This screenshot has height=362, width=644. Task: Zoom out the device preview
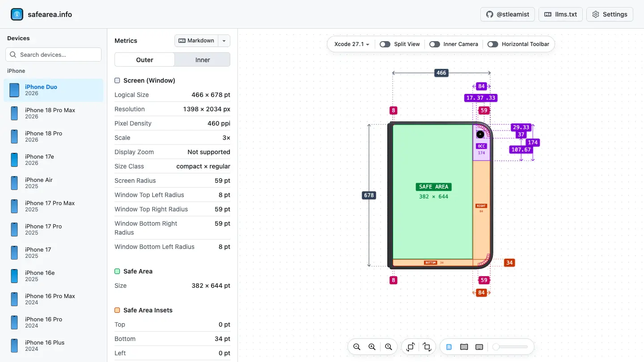click(357, 347)
